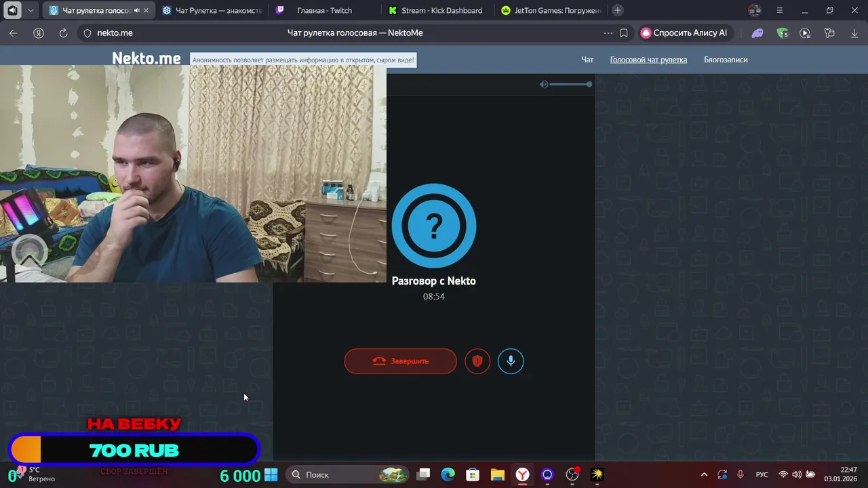Open the browser downloads icon

(854, 33)
